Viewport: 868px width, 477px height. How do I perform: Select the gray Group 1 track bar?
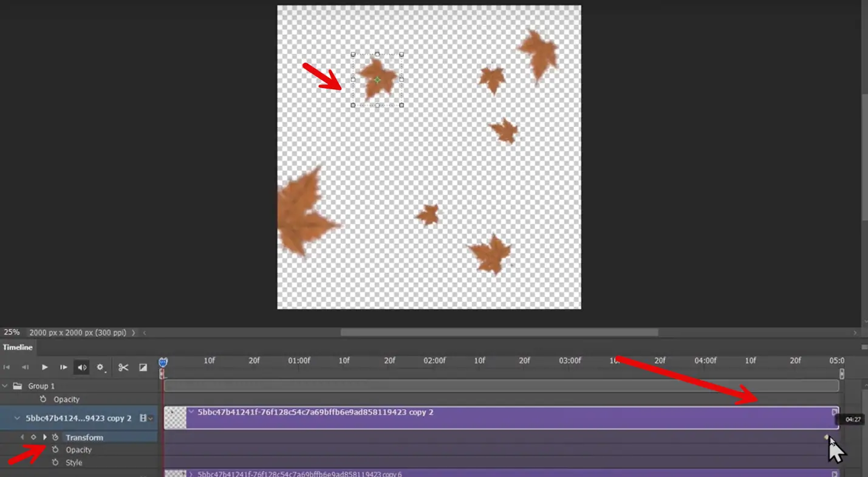click(x=502, y=386)
